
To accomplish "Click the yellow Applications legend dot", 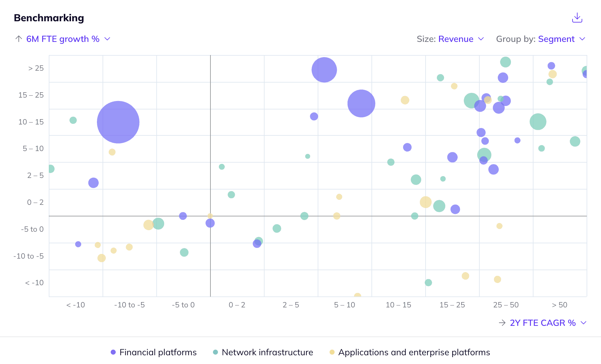I will pos(332,352).
